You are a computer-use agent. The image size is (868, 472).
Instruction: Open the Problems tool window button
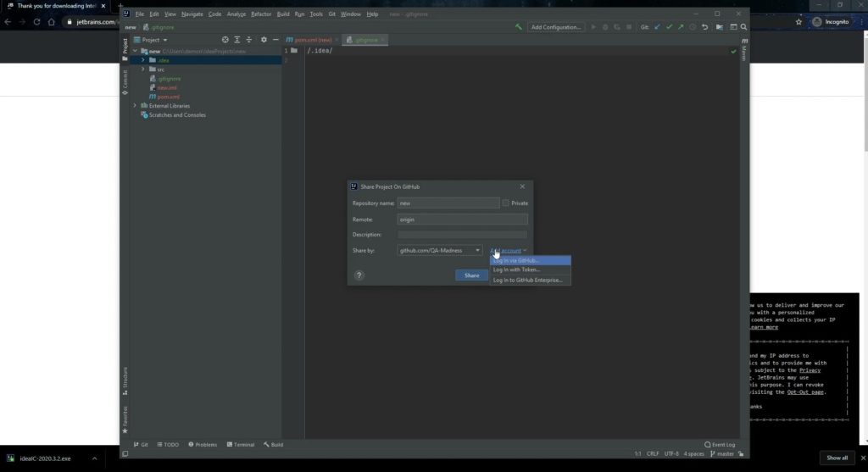tap(203, 444)
